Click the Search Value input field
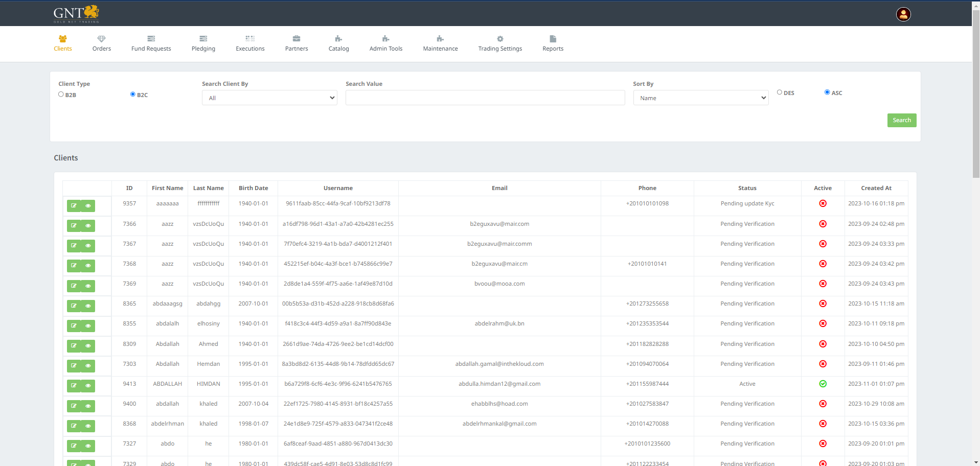Image resolution: width=980 pixels, height=466 pixels. click(485, 98)
